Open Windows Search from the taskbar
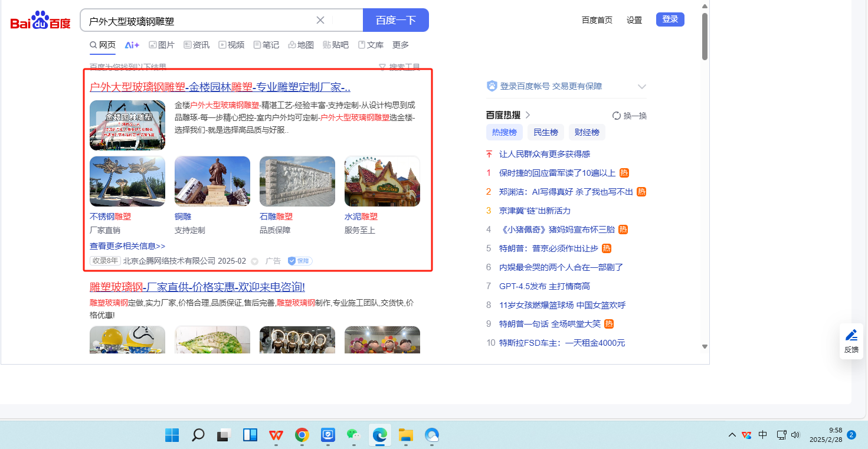This screenshot has height=449, width=868. (x=198, y=435)
